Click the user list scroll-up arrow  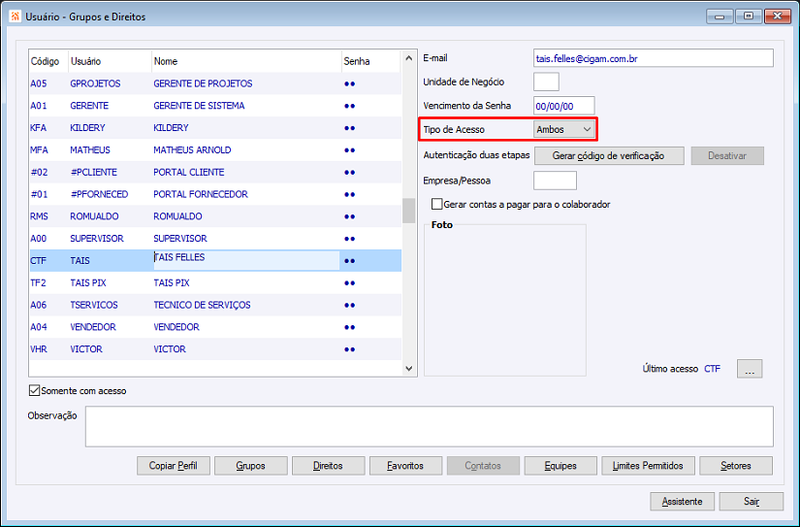point(409,58)
